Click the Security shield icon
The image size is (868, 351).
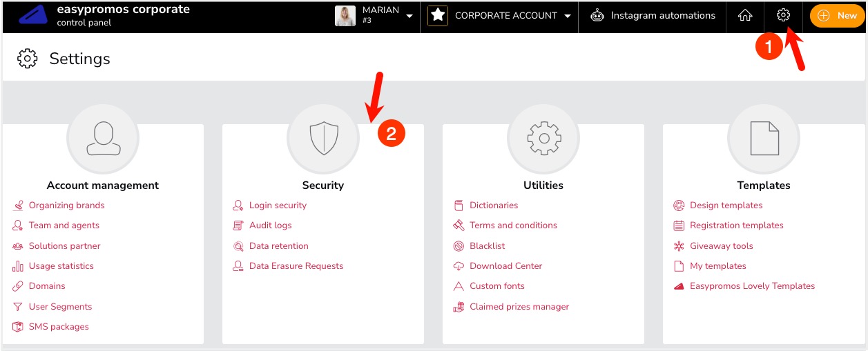323,138
